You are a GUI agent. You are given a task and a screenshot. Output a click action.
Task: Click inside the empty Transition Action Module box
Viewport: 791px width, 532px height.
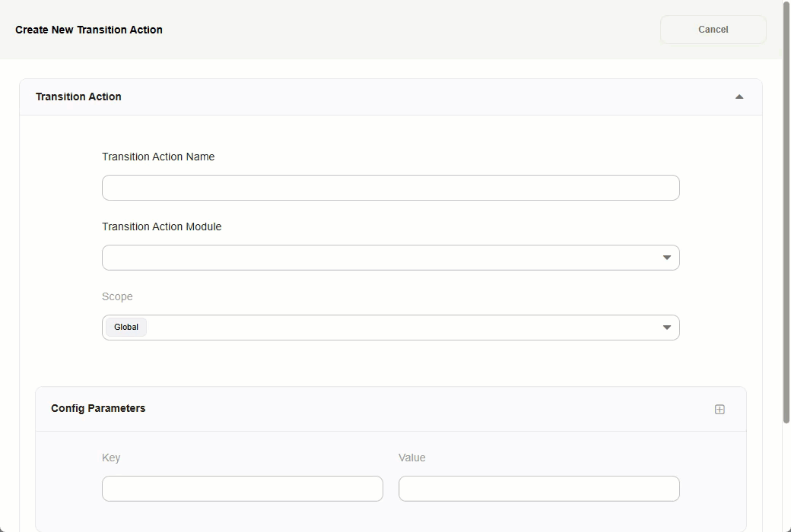pyautogui.click(x=380, y=258)
